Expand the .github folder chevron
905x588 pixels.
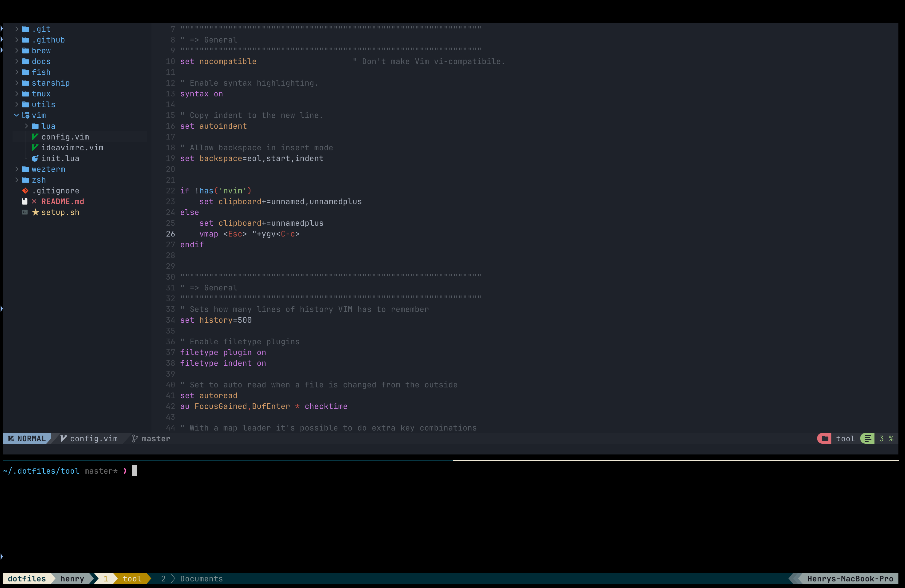coord(16,40)
